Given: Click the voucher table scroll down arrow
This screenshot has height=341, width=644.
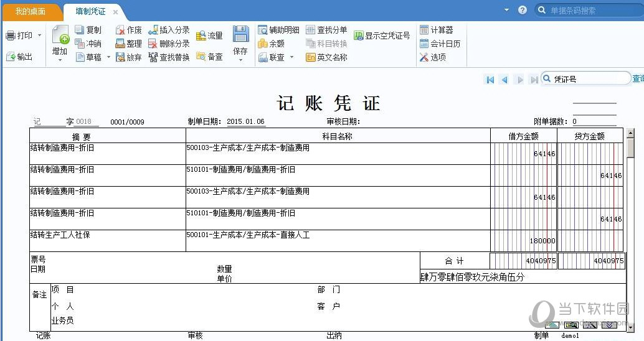Looking at the screenshot, I should (630, 327).
